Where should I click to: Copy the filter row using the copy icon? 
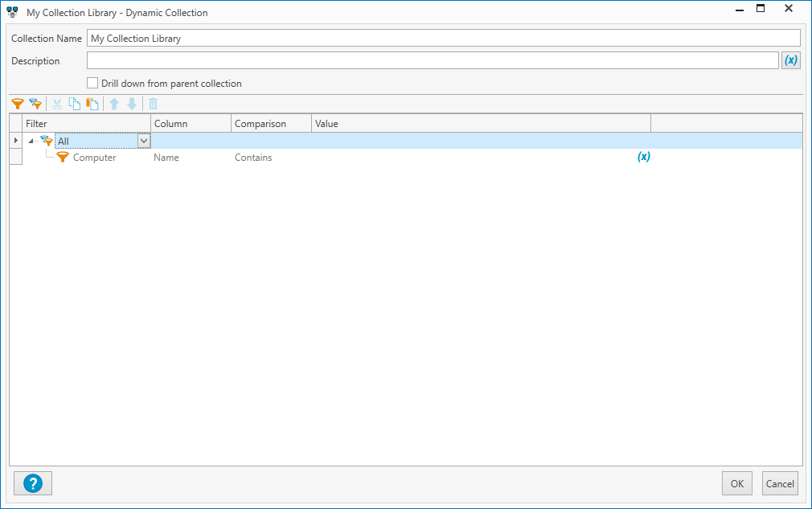pyautogui.click(x=74, y=104)
